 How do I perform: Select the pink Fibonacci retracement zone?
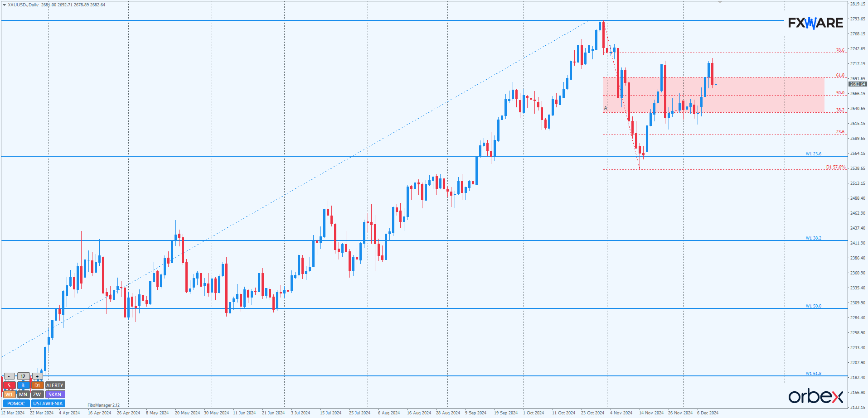pos(725,102)
